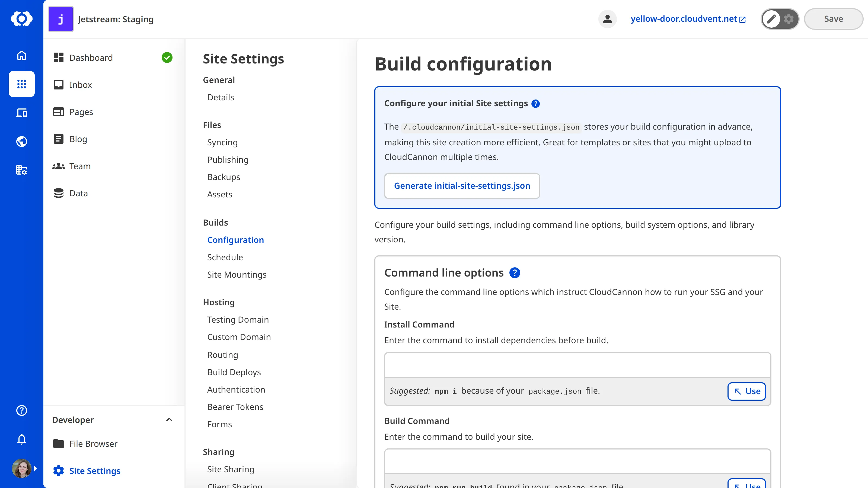Expand the arrow beside user avatar
The image size is (868, 488).
pyautogui.click(x=35, y=468)
